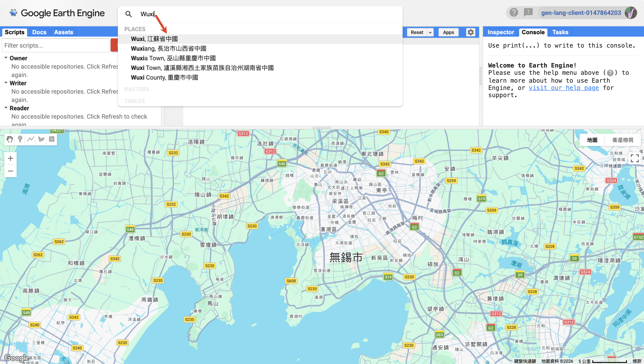This screenshot has width=644, height=364.
Task: Switch the map to 衛星檢視 satellite view
Action: coord(623,140)
